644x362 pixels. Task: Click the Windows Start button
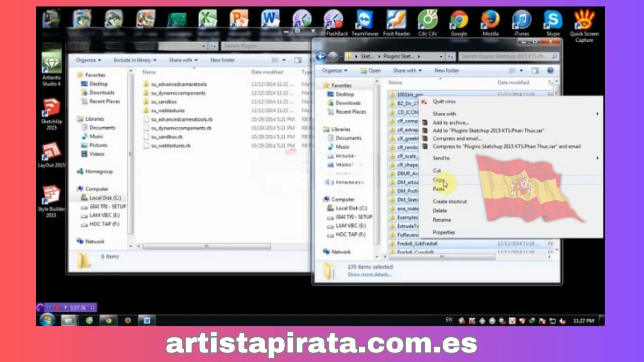[47, 320]
